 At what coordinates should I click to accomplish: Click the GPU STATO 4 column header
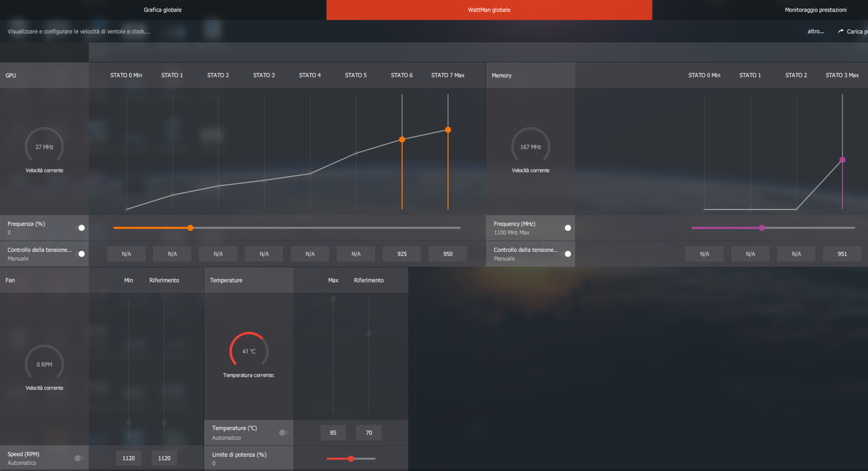(310, 75)
